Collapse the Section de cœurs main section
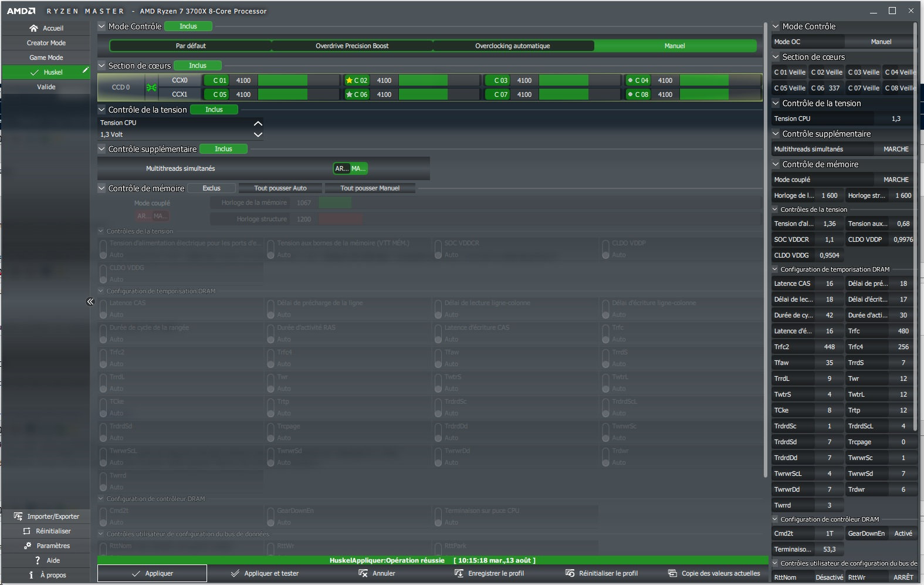The height and width of the screenshot is (585, 924). pyautogui.click(x=101, y=66)
